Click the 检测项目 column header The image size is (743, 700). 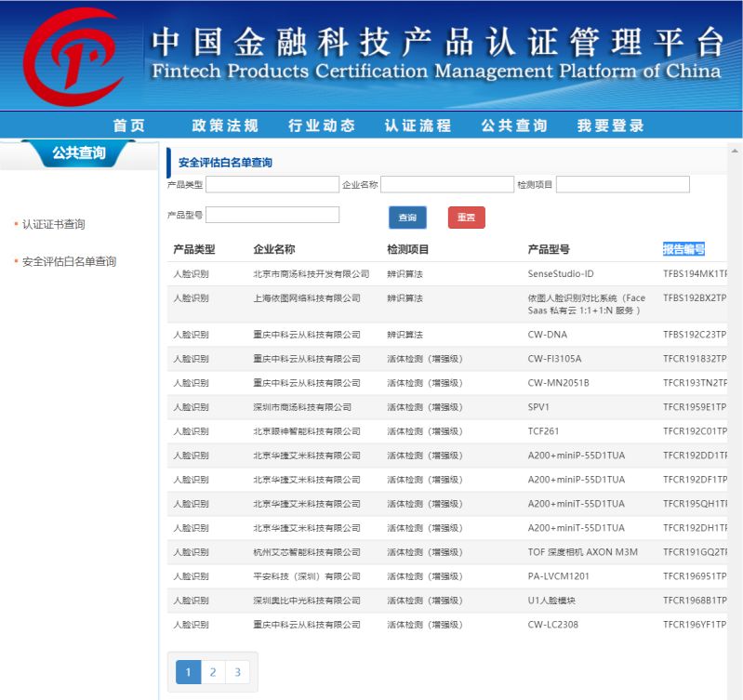[408, 249]
